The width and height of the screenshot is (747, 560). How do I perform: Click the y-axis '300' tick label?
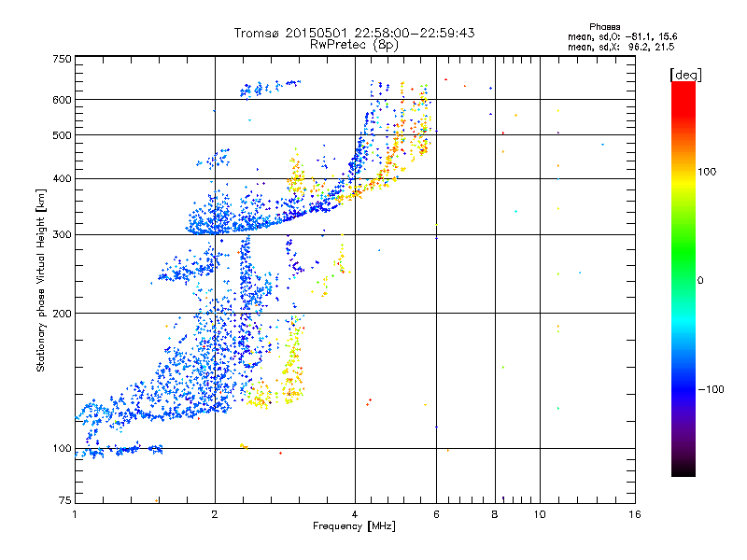(x=62, y=234)
